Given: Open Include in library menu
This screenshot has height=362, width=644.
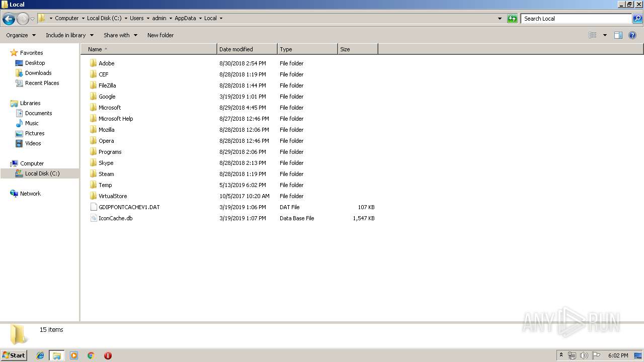Looking at the screenshot, I should click(x=69, y=35).
